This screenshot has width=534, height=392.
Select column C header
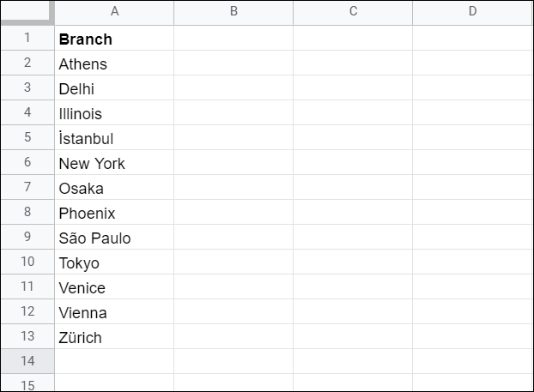point(353,13)
